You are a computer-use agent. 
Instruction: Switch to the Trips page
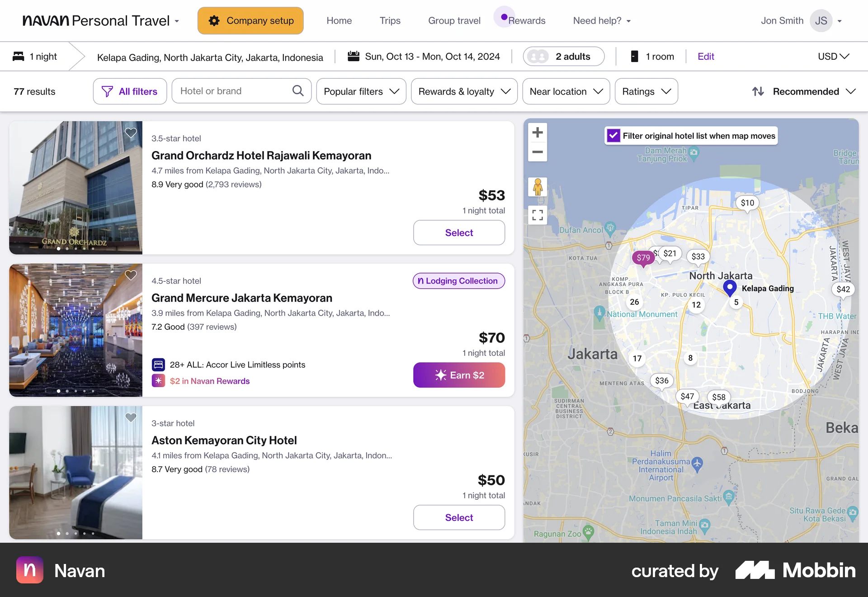[390, 20]
